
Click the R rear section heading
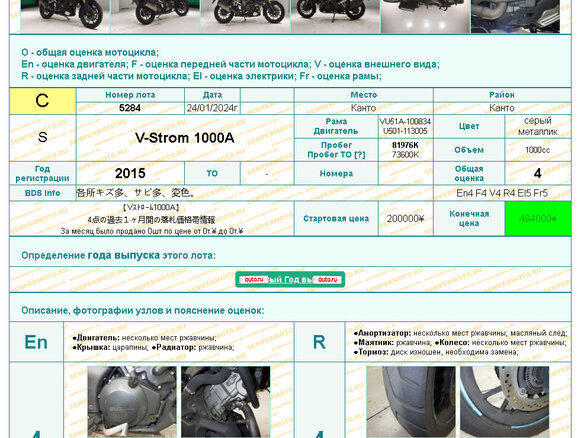point(319,342)
